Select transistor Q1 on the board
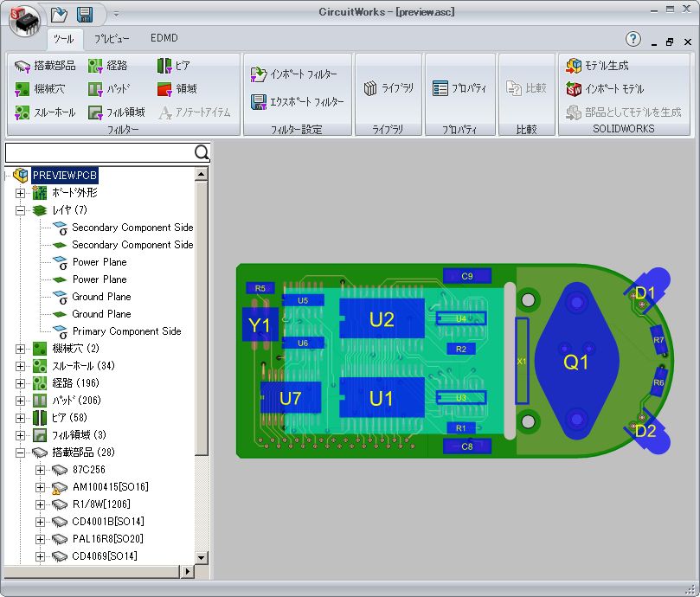700x597 pixels. click(576, 362)
